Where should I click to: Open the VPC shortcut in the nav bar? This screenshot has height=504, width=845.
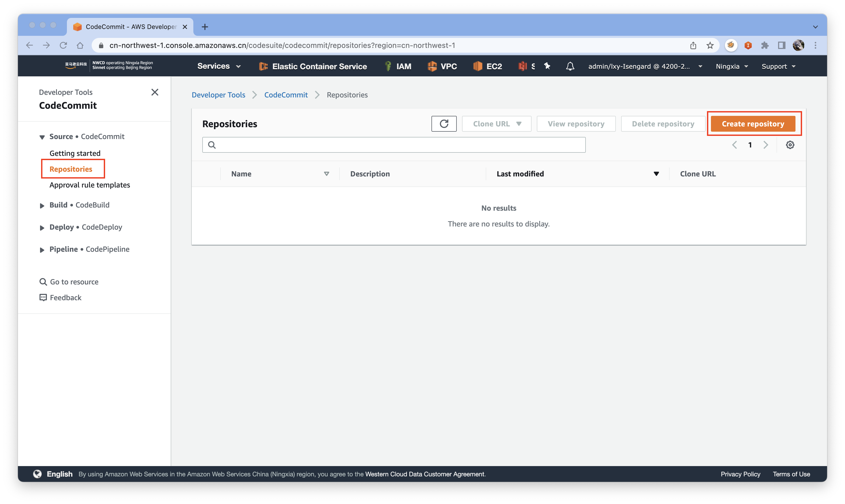tap(442, 66)
